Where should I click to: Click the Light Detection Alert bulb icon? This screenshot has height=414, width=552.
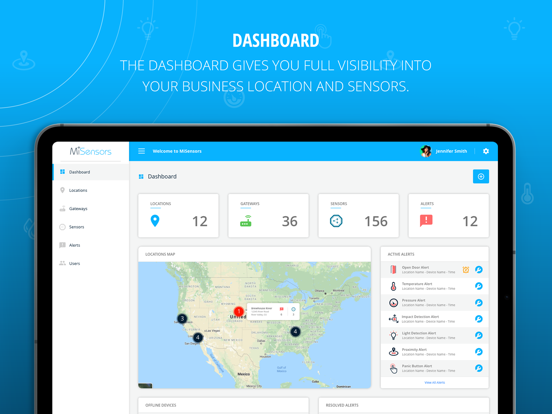coord(393,335)
